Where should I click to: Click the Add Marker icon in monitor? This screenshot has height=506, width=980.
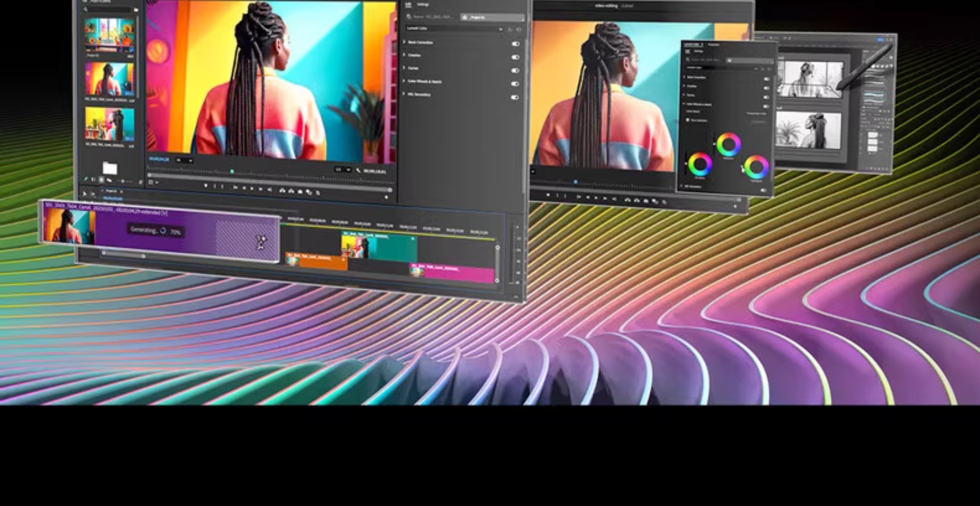click(205, 185)
